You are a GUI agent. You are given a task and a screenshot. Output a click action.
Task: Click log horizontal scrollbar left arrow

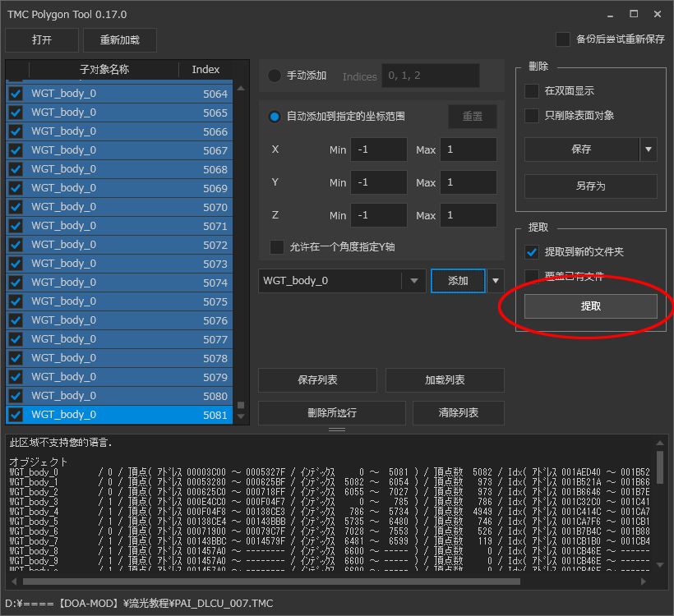pyautogui.click(x=14, y=582)
